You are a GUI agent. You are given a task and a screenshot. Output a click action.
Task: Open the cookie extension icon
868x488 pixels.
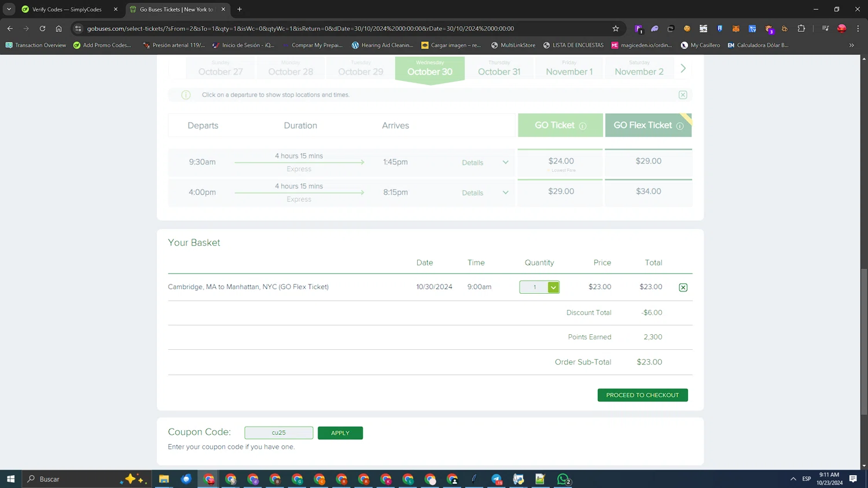[687, 28]
